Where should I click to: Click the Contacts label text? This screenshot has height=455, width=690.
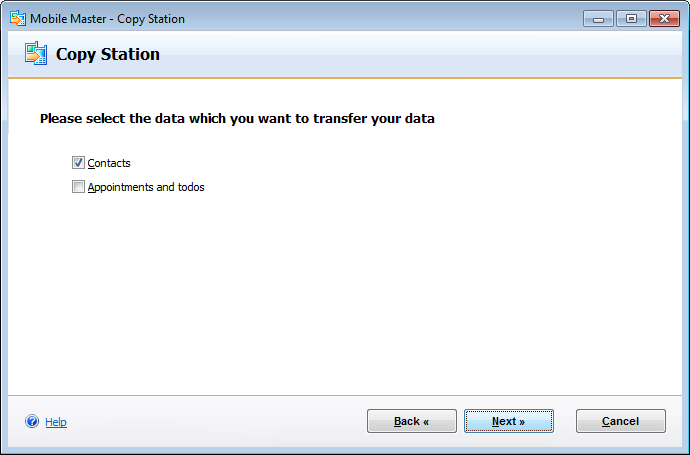[x=109, y=163]
